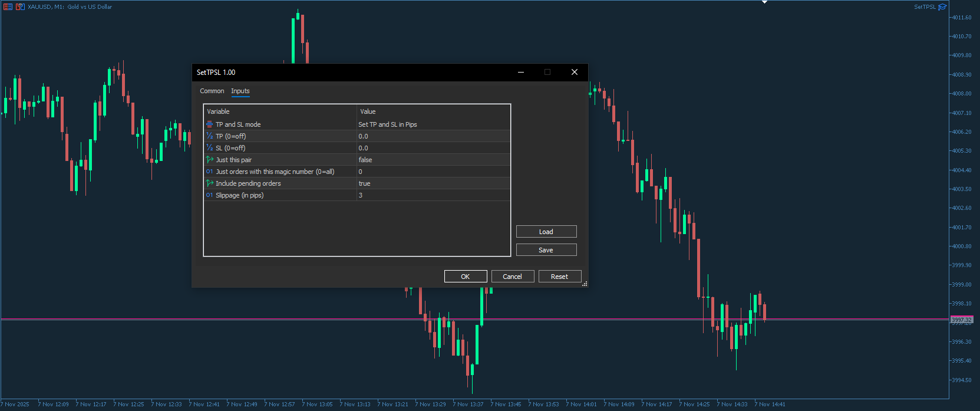Switch to the Common tab
Screen dimensions: 980x411
click(212, 91)
